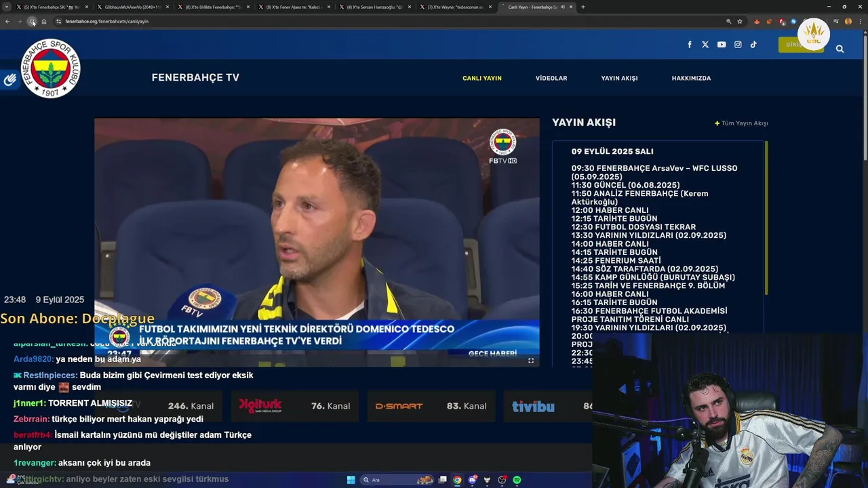
Task: Click the tivibu channel card
Action: (x=548, y=406)
